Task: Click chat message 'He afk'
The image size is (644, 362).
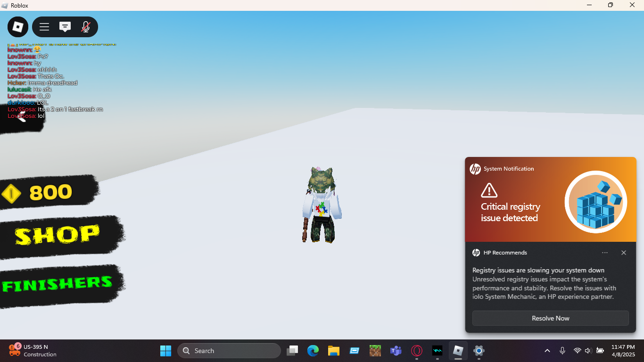Action: [42, 90]
